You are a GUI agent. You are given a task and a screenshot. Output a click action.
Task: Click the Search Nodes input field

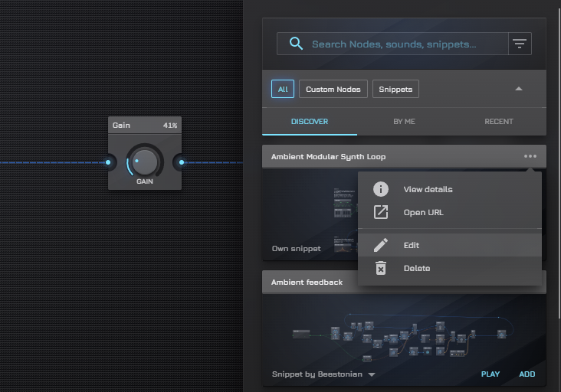click(x=406, y=44)
